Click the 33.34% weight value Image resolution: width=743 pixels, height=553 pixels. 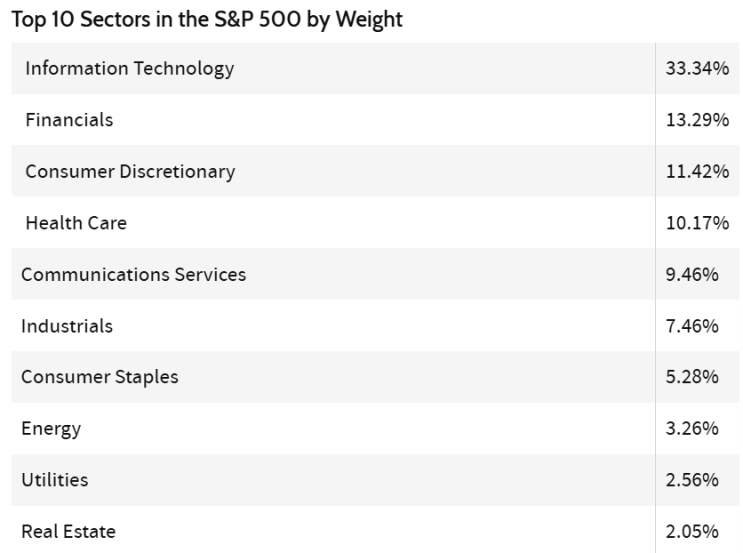(697, 69)
